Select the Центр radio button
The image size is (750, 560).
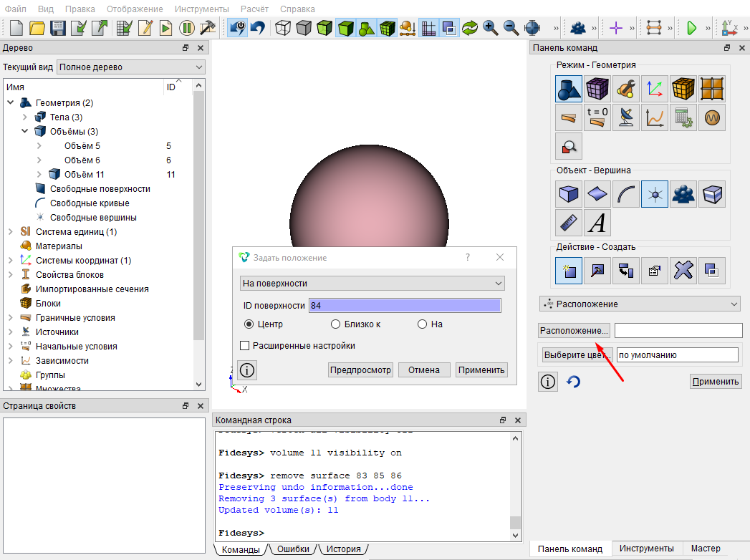pos(249,324)
